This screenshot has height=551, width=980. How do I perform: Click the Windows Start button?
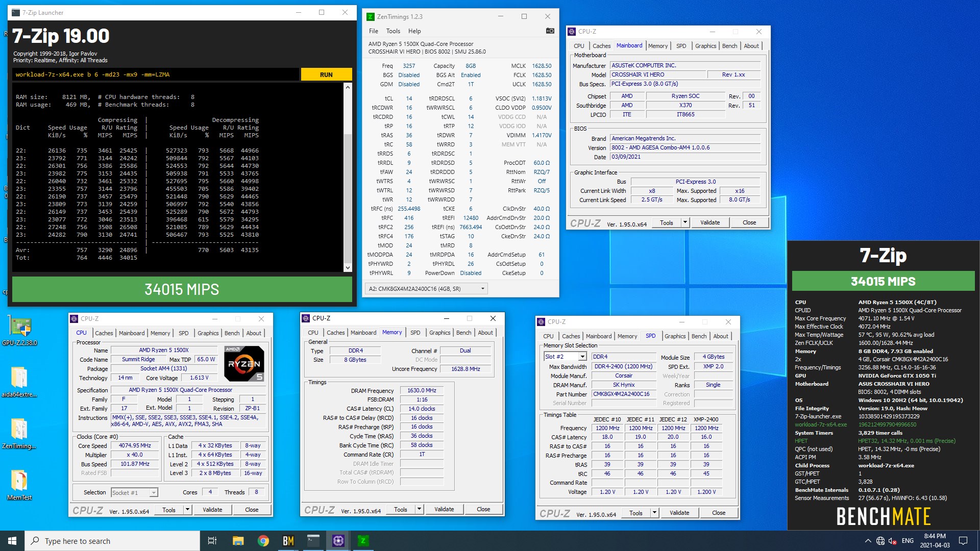click(x=12, y=541)
